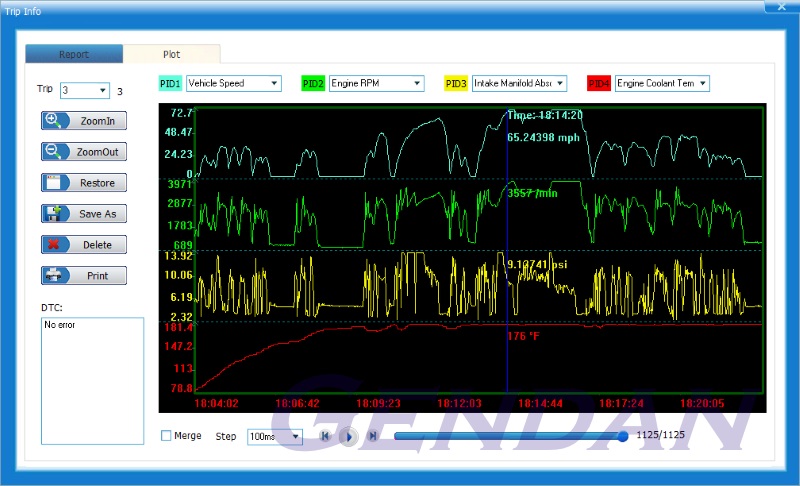Image resolution: width=800 pixels, height=486 pixels.
Task: Skip to previous frame in playback
Action: pos(325,436)
